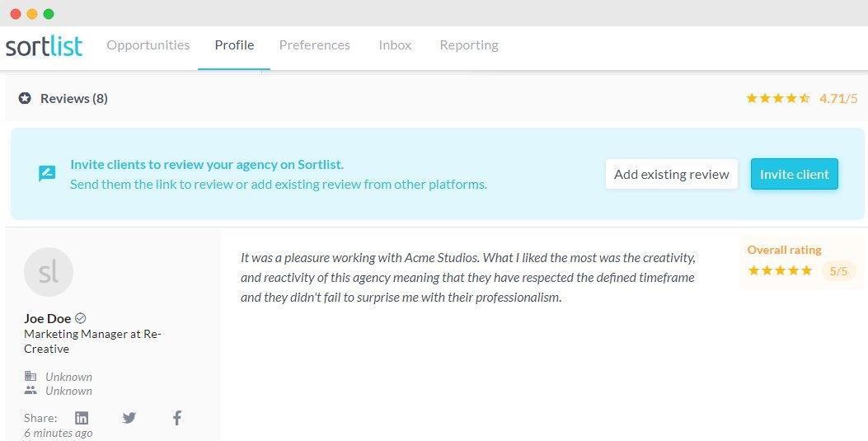
Task: Go to the Reporting tab
Action: (x=468, y=45)
